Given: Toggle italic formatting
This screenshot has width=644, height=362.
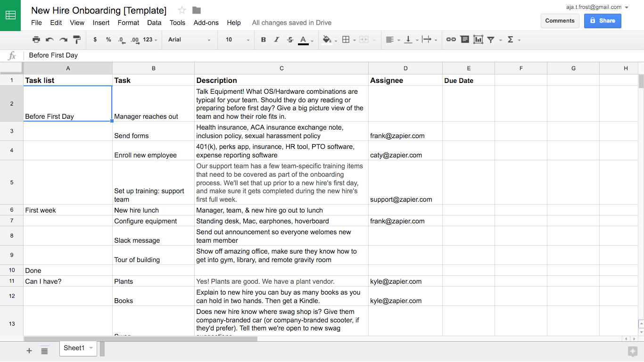Looking at the screenshot, I should click(277, 40).
